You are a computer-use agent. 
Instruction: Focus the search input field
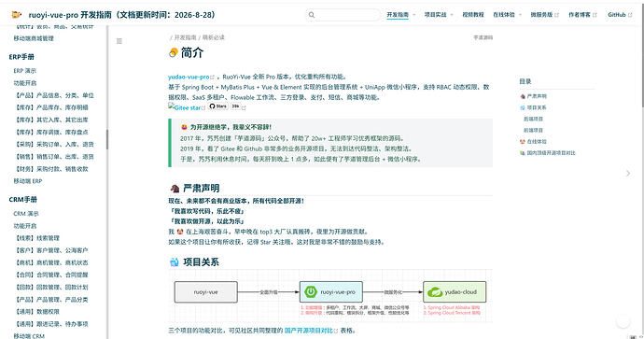click(343, 15)
